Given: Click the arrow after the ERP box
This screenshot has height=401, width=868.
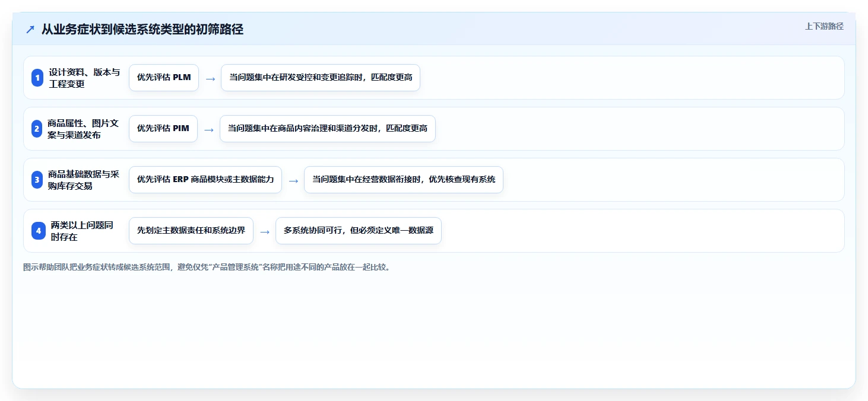Looking at the screenshot, I should (293, 181).
